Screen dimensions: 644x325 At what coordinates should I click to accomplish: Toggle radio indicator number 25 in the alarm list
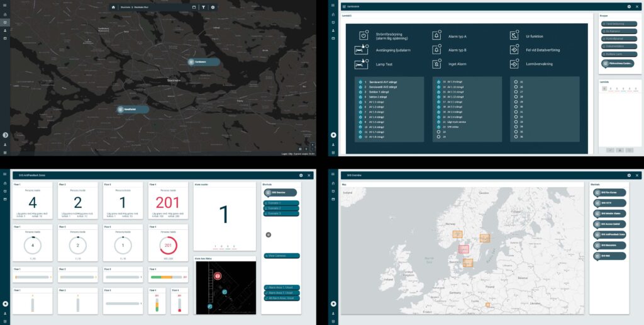point(516,82)
